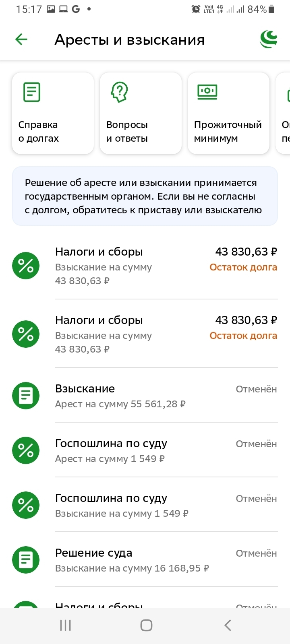
Task: Open first Налоги и сборы debt item
Action: pyautogui.click(x=145, y=266)
